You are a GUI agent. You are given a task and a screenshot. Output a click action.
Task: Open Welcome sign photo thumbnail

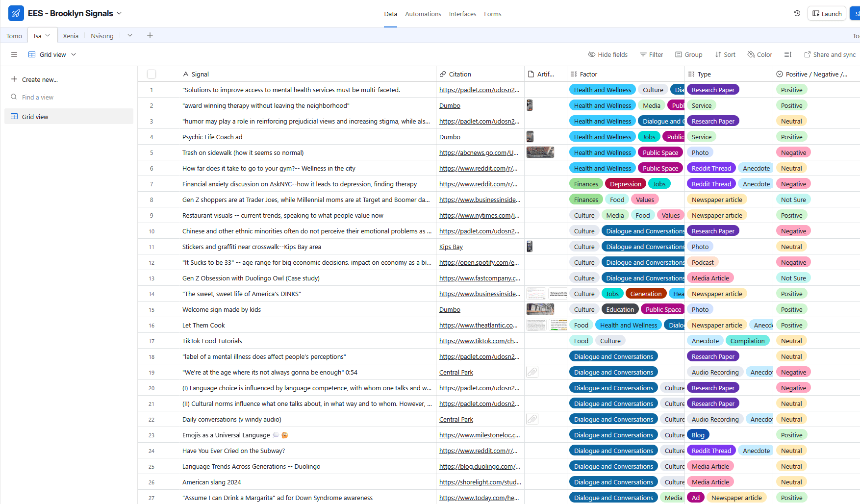[x=540, y=309]
